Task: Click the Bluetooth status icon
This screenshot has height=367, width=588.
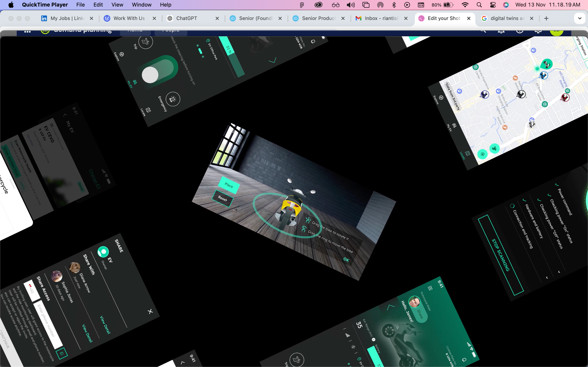Action: 394,5
